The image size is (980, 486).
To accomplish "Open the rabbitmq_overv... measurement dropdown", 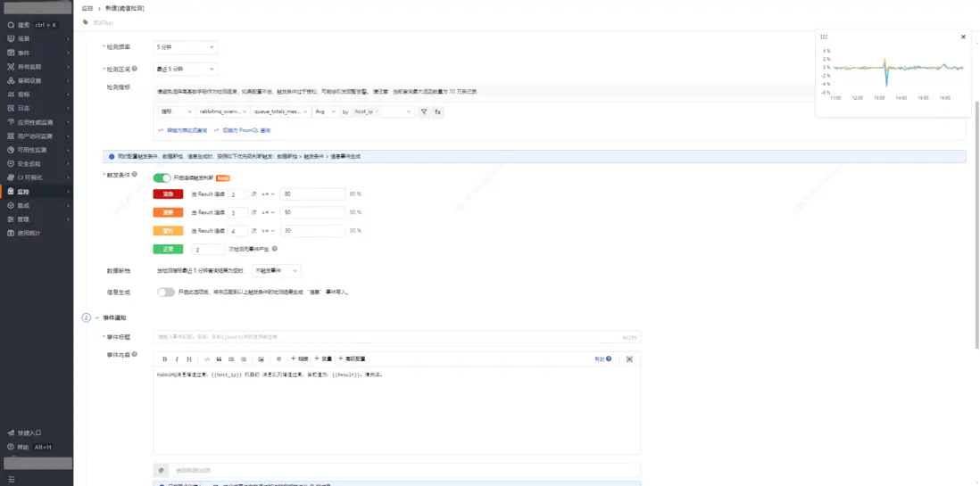I will pyautogui.click(x=222, y=111).
